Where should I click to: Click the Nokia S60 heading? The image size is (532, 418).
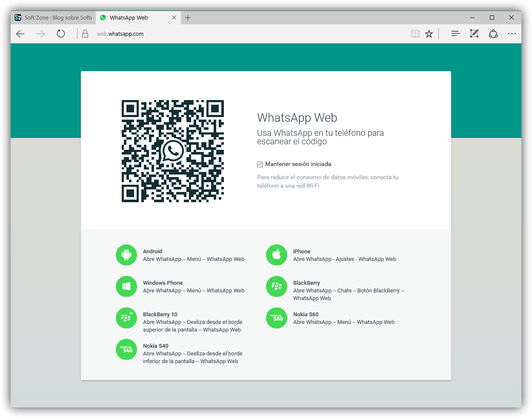306,315
